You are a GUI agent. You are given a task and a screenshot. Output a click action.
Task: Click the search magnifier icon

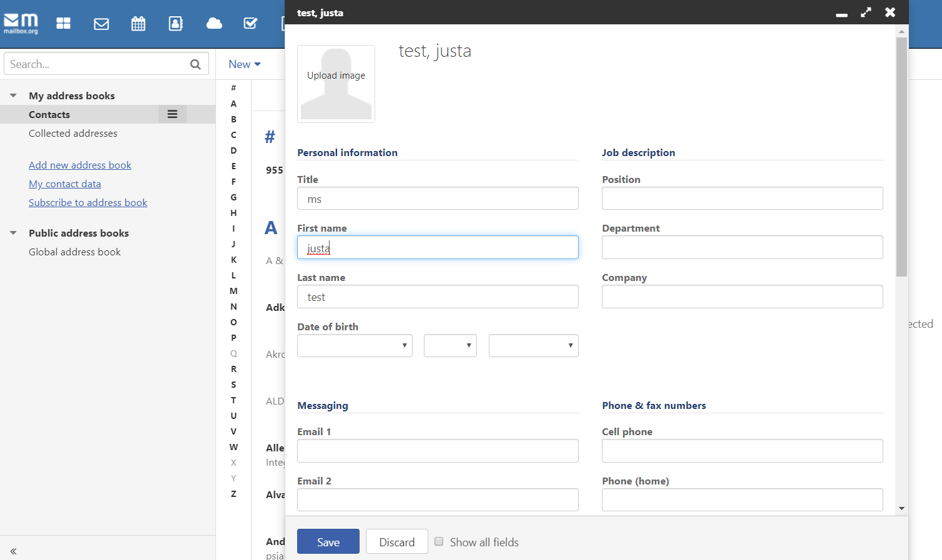coord(195,64)
